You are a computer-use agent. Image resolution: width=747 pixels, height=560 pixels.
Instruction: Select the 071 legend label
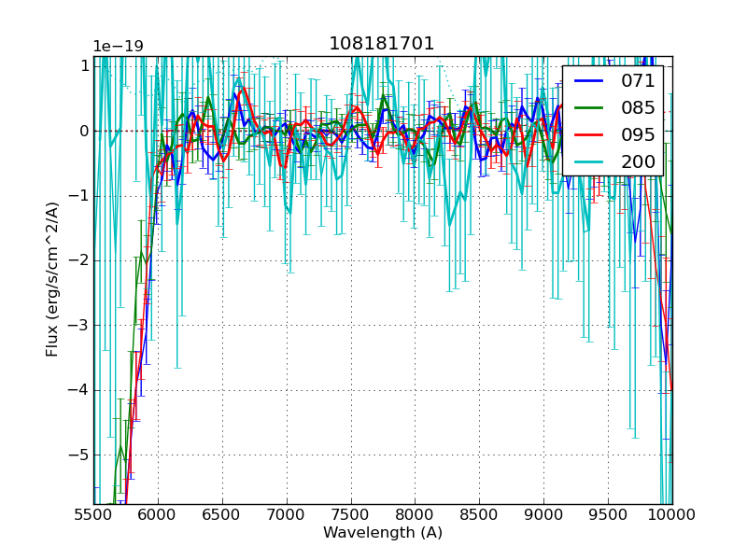pyautogui.click(x=638, y=80)
